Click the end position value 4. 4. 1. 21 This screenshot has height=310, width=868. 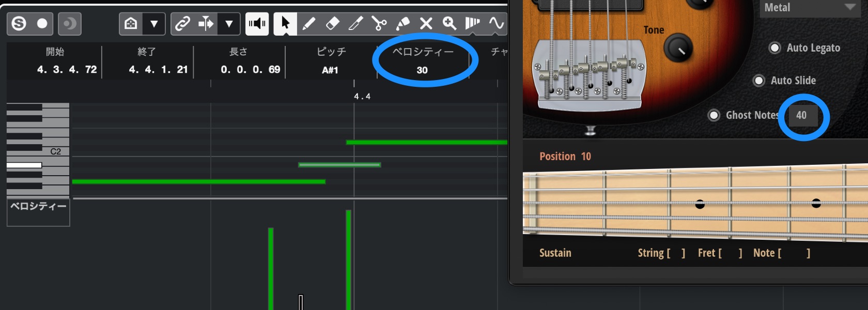coord(158,69)
